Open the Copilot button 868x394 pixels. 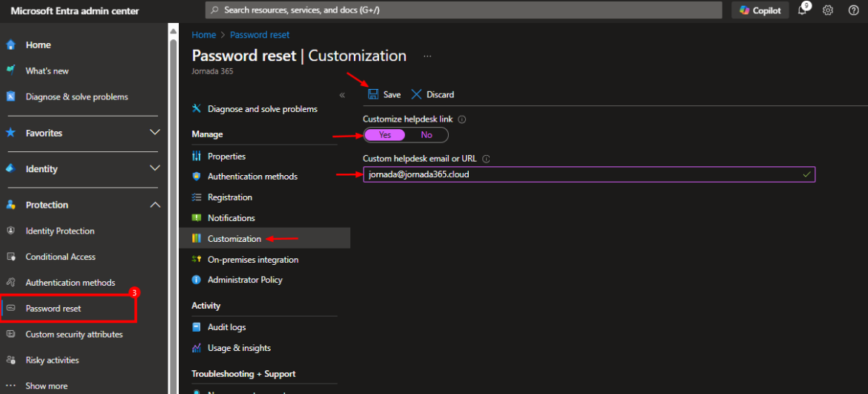pyautogui.click(x=760, y=10)
